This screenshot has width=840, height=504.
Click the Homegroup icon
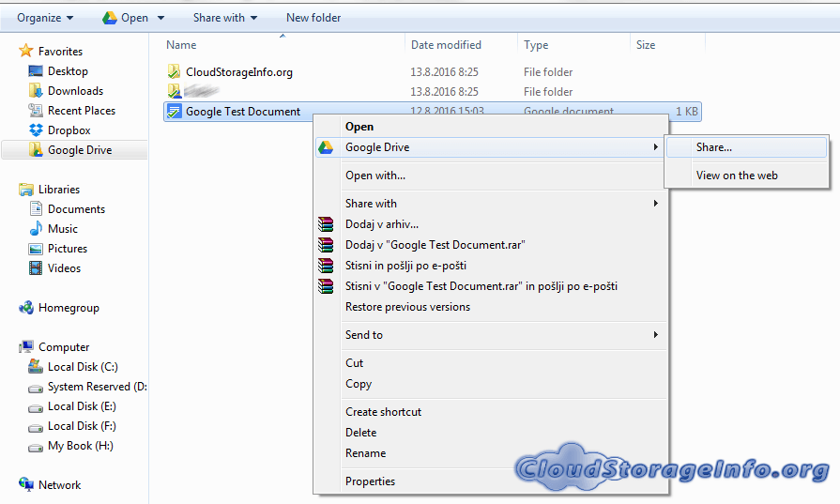pyautogui.click(x=25, y=308)
